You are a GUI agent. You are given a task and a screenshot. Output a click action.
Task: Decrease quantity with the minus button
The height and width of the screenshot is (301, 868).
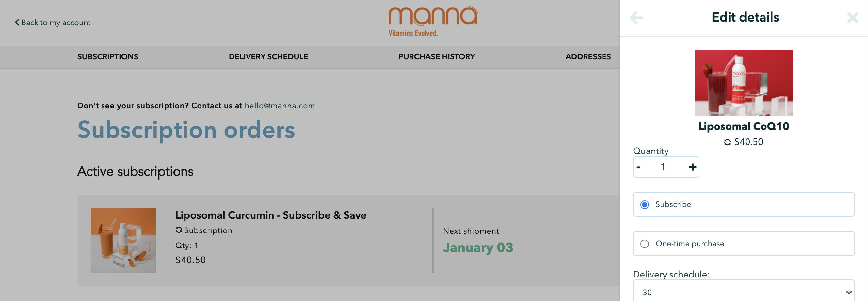click(x=638, y=167)
